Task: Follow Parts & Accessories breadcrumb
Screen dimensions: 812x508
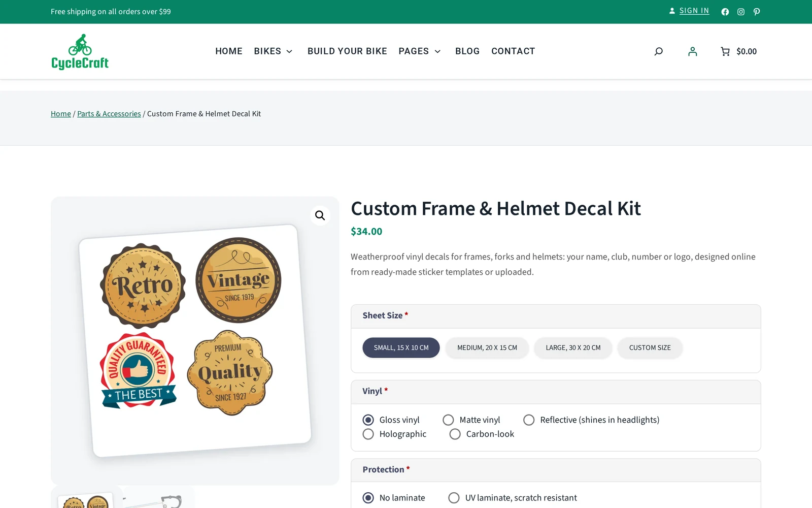Action: click(109, 114)
